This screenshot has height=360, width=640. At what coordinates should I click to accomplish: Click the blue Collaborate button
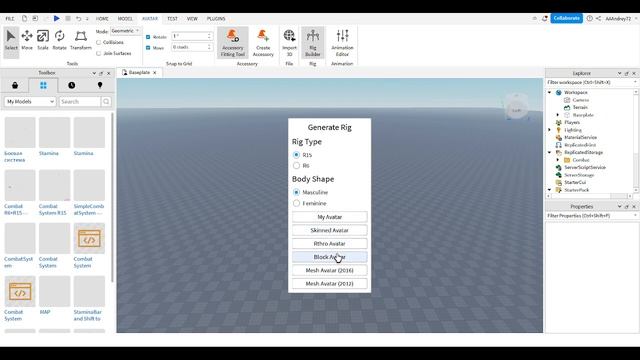pyautogui.click(x=566, y=18)
